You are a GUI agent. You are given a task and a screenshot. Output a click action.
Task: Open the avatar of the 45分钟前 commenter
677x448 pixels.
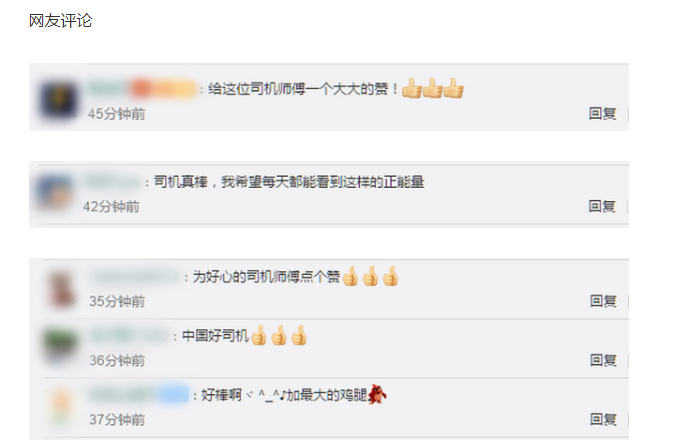[59, 100]
